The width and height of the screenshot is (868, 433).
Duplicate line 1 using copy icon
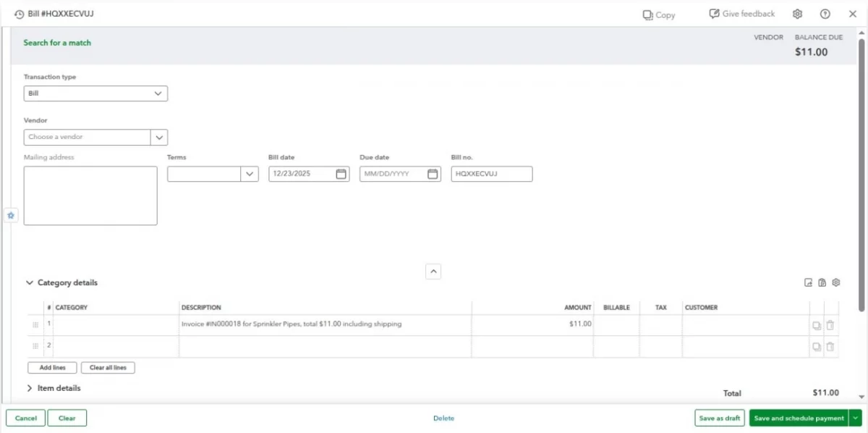pyautogui.click(x=816, y=325)
